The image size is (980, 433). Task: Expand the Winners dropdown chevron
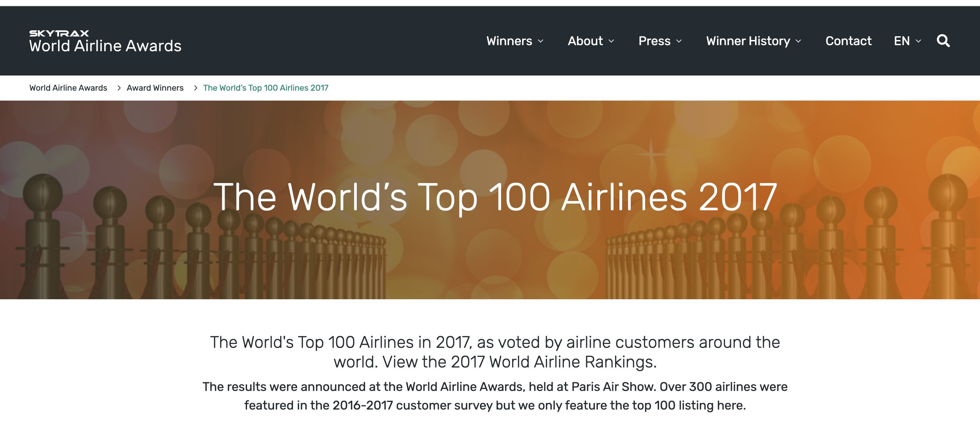[540, 41]
